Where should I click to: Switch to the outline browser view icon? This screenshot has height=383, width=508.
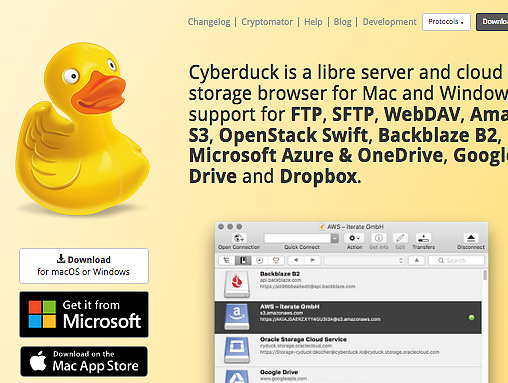click(x=227, y=260)
